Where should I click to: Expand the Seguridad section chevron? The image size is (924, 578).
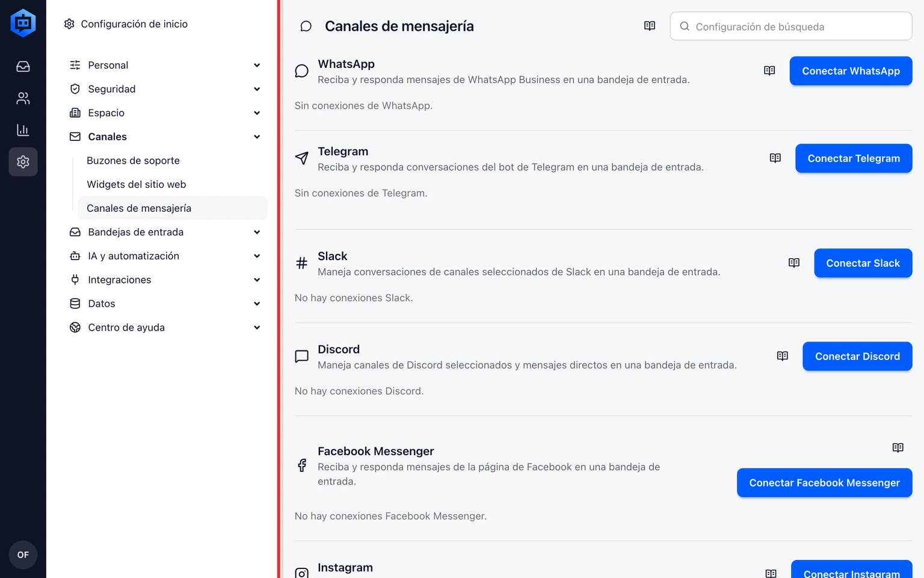257,89
